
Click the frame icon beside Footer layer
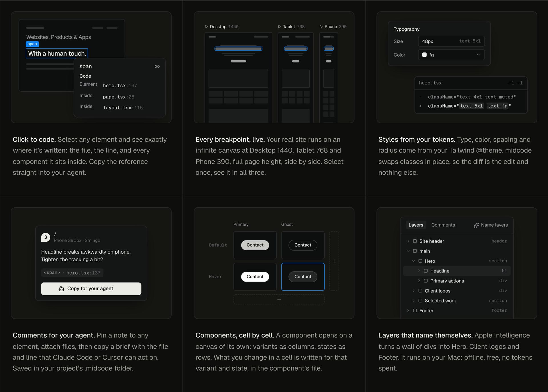(x=415, y=311)
